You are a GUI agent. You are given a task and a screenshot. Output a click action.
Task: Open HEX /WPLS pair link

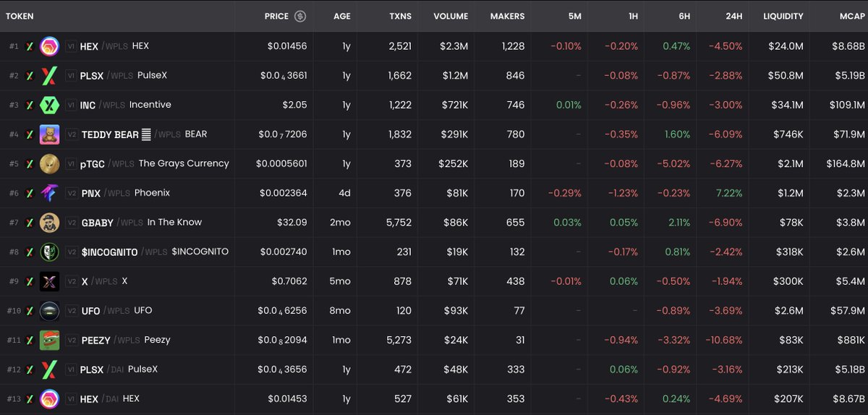[114, 46]
